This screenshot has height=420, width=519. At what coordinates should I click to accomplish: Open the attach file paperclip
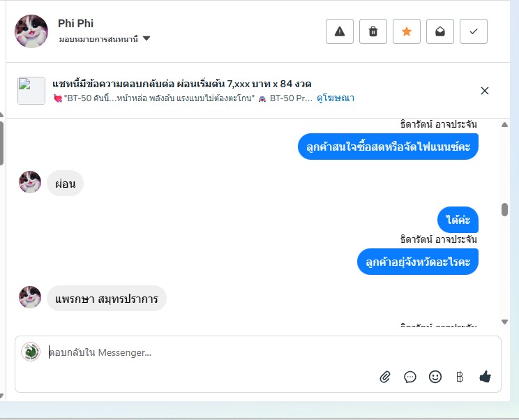pos(385,377)
